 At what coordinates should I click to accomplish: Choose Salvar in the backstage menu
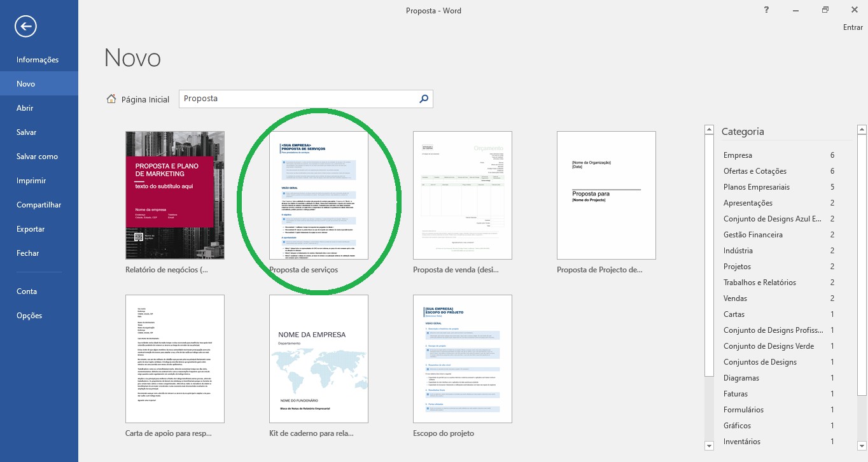click(39, 132)
